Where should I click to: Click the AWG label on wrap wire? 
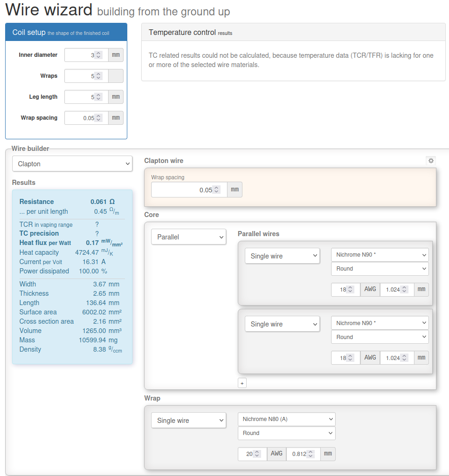tap(276, 454)
